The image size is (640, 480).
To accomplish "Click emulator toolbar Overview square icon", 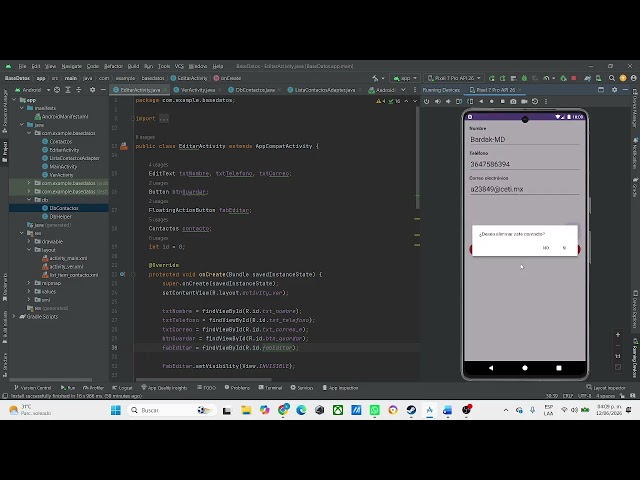I will (502, 101).
